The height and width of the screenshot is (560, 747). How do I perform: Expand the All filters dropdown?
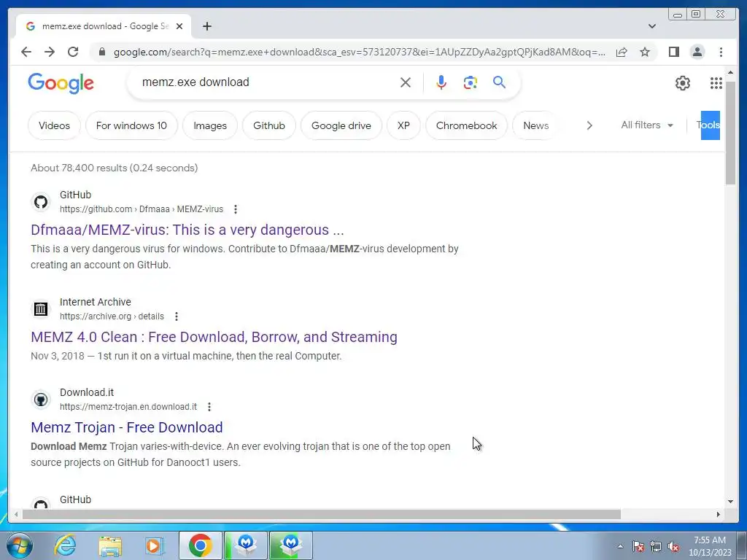pos(647,125)
